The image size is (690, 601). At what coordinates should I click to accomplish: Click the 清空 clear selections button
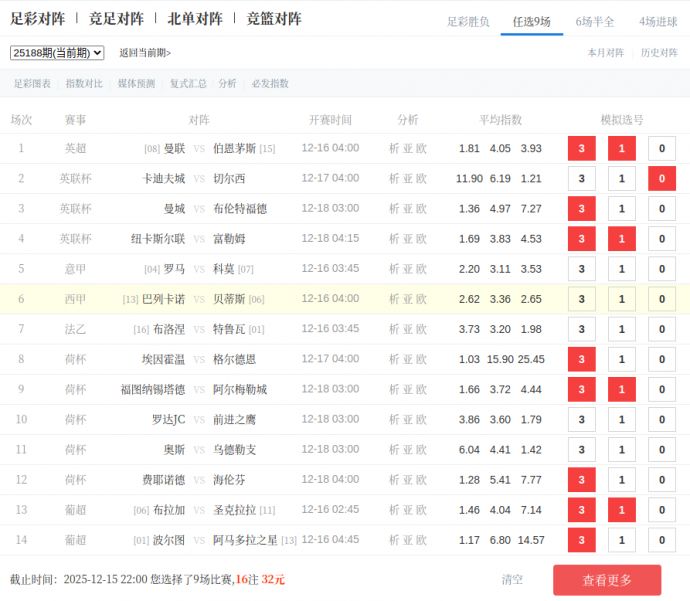point(512,579)
